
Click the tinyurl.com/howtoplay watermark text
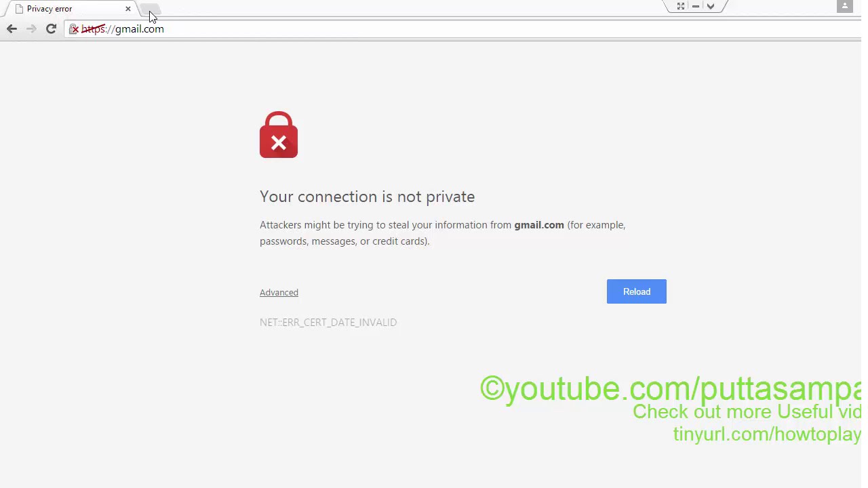tap(767, 434)
